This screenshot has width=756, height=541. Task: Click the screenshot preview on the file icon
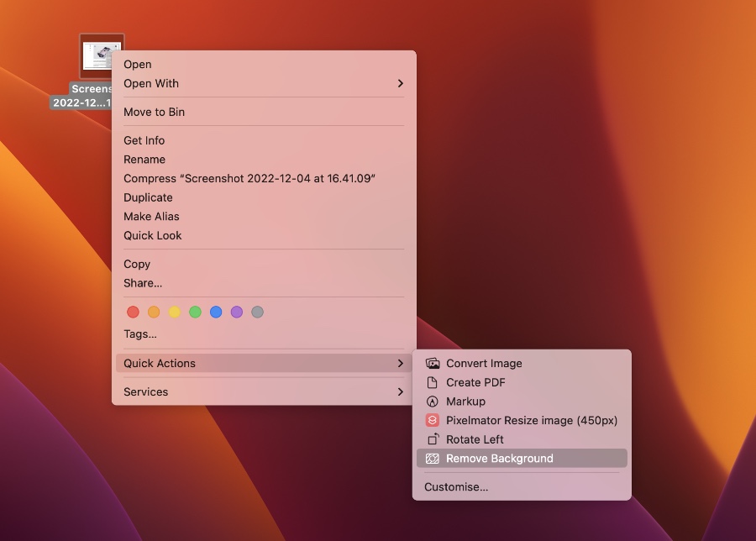[102, 54]
